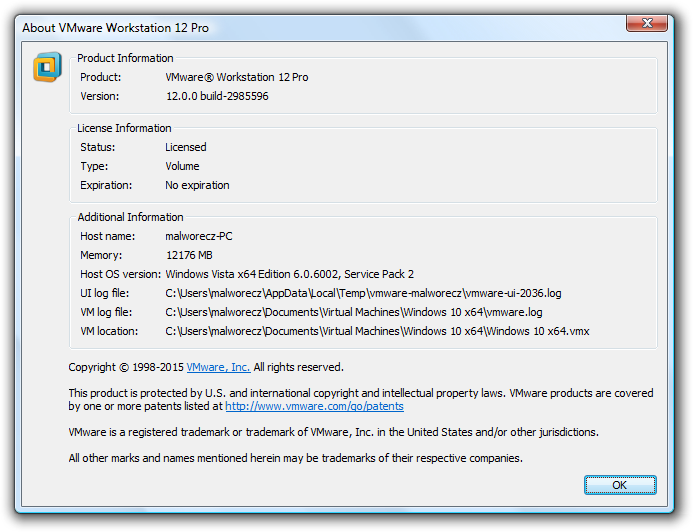Click the license status value Licensed
This screenshot has height=532, width=694.
(185, 147)
